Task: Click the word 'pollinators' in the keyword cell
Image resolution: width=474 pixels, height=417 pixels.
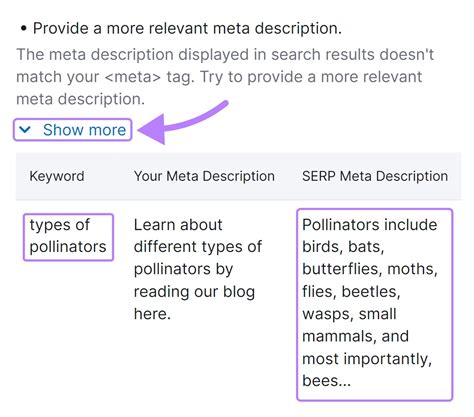Action: pos(68,247)
